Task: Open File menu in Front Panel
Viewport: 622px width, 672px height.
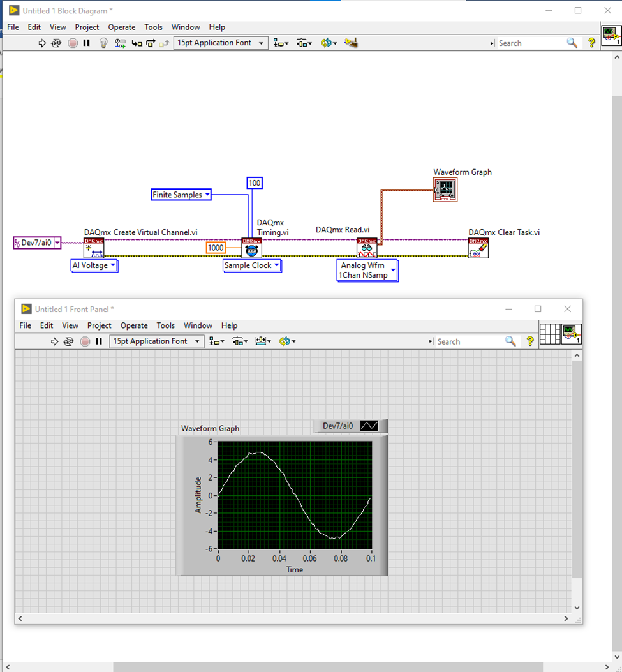Action: 26,325
